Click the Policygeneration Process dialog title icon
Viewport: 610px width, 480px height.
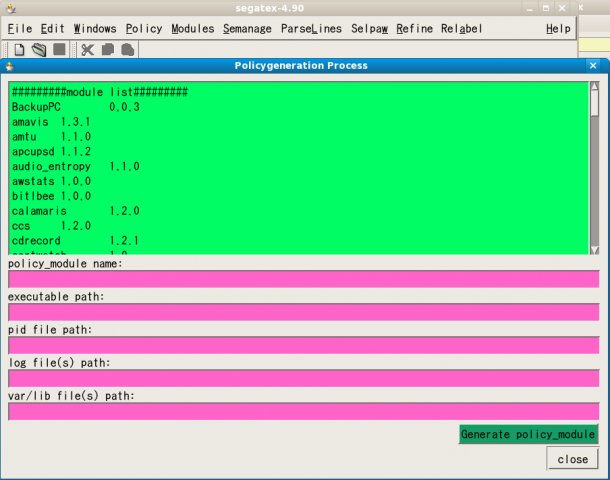pyautogui.click(x=9, y=66)
